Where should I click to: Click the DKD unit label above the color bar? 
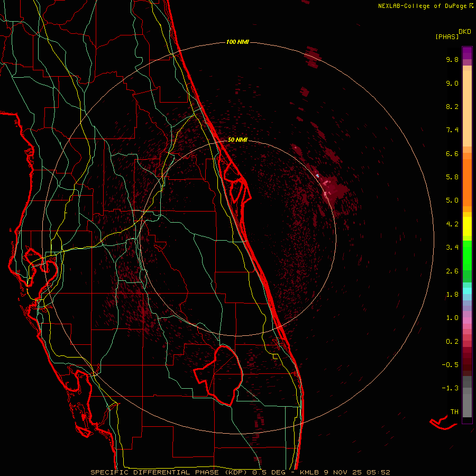(x=465, y=32)
